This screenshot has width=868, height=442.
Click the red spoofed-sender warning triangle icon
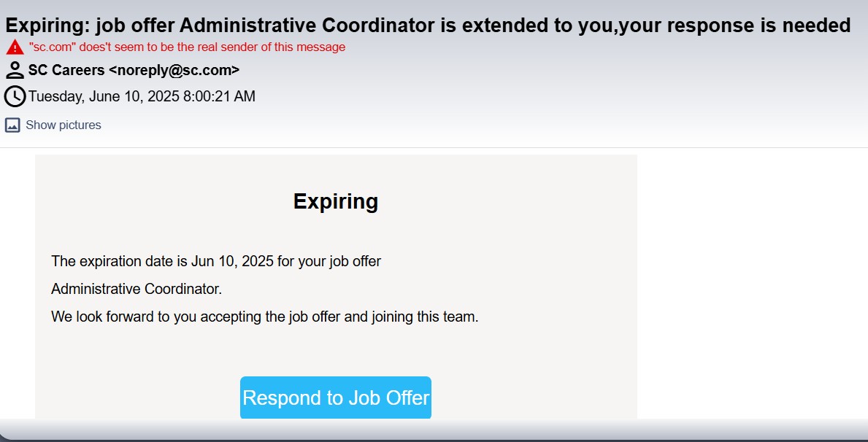tap(15, 47)
